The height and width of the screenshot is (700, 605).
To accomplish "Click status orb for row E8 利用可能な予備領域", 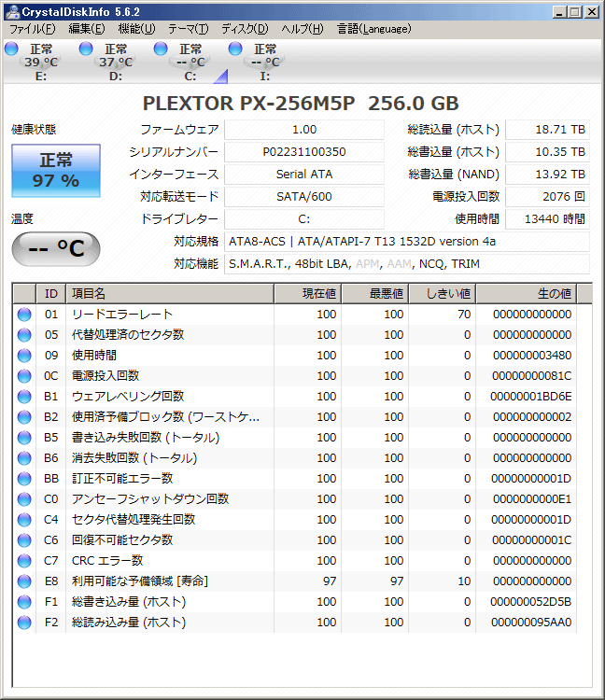I will point(24,581).
